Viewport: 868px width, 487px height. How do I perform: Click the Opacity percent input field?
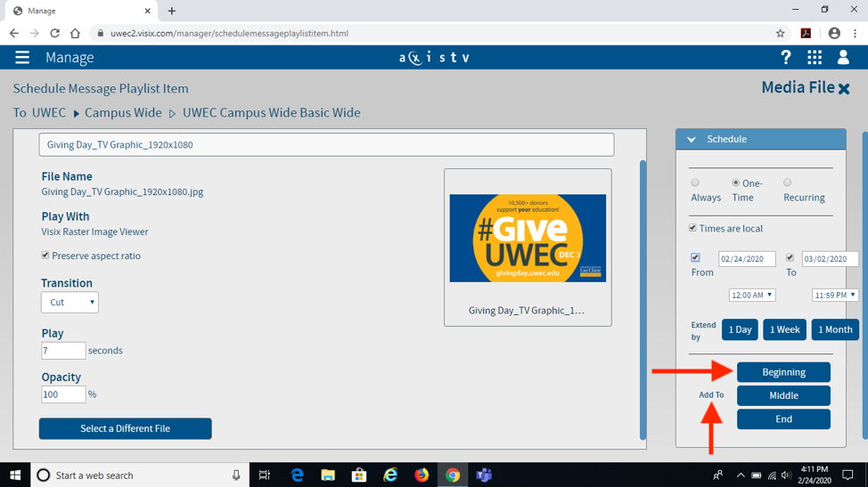tap(63, 394)
